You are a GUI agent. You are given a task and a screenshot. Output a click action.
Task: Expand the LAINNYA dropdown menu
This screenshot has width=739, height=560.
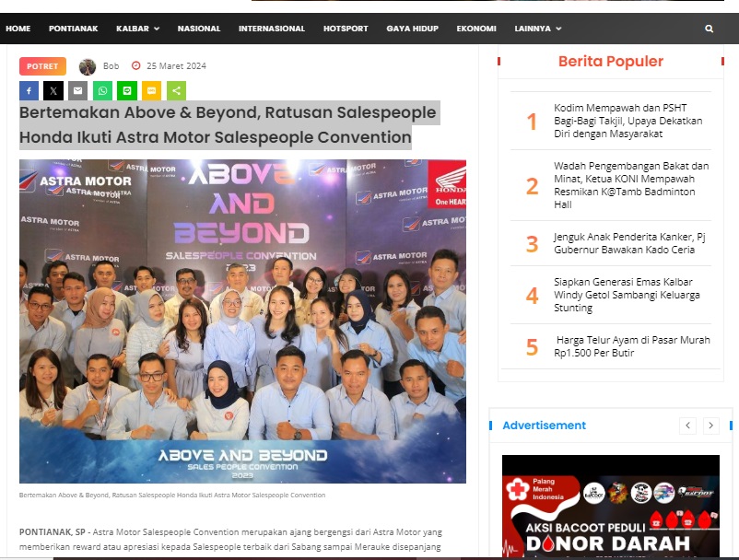pyautogui.click(x=538, y=29)
